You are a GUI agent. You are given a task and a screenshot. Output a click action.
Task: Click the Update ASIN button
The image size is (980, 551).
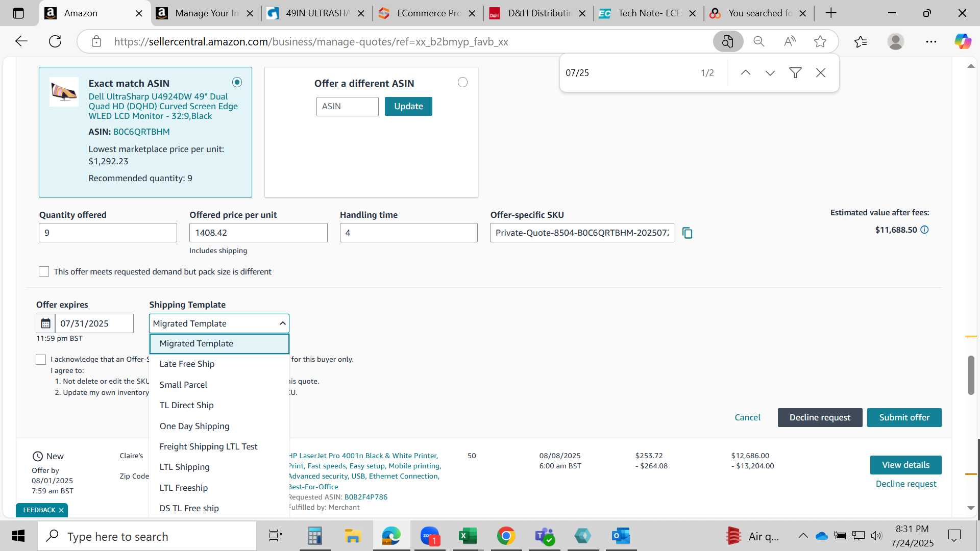tap(408, 106)
